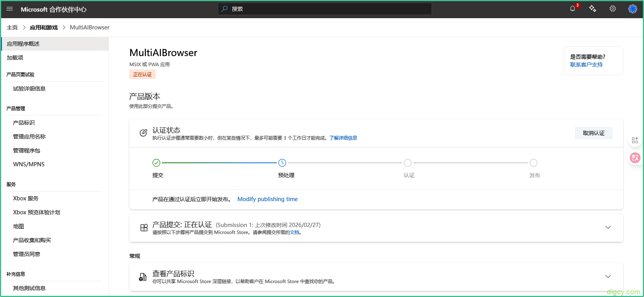Go to 应用和游戏 breadcrumb

click(x=44, y=27)
